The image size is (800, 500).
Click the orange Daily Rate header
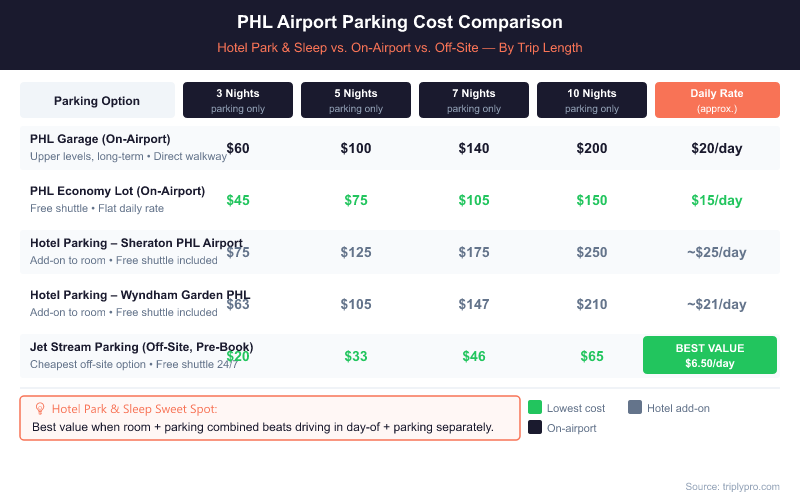pyautogui.click(x=716, y=100)
